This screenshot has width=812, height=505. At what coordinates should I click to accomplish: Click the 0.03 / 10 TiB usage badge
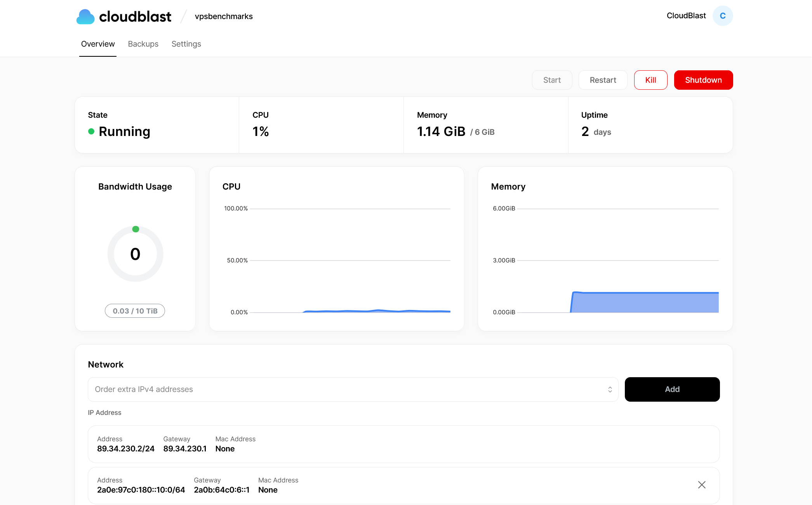tap(135, 311)
